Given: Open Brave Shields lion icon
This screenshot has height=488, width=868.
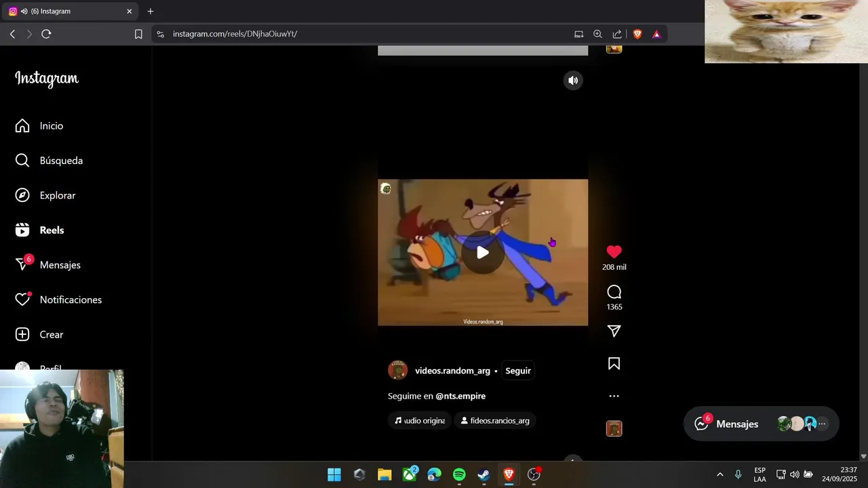Looking at the screenshot, I should 637,34.
